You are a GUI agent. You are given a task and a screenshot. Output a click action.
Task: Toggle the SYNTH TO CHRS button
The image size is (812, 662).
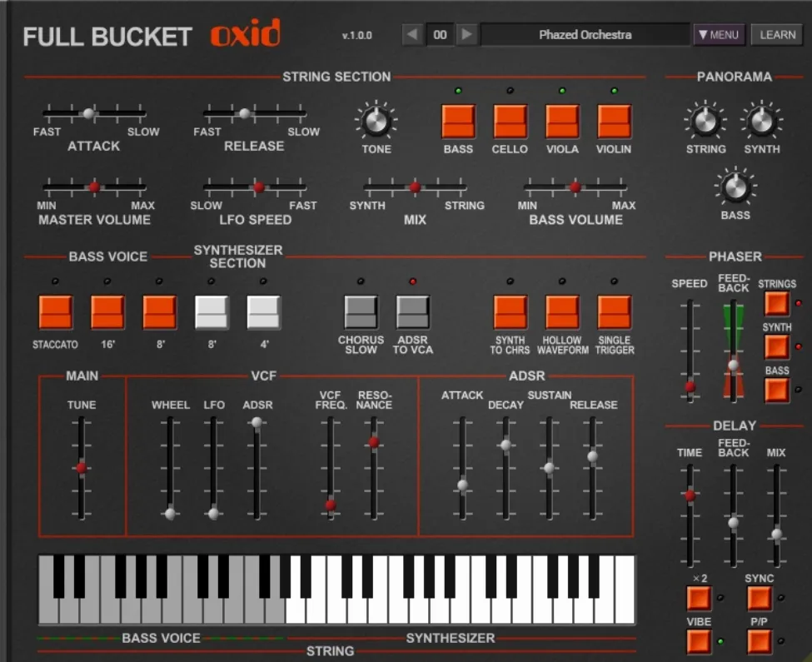[510, 312]
